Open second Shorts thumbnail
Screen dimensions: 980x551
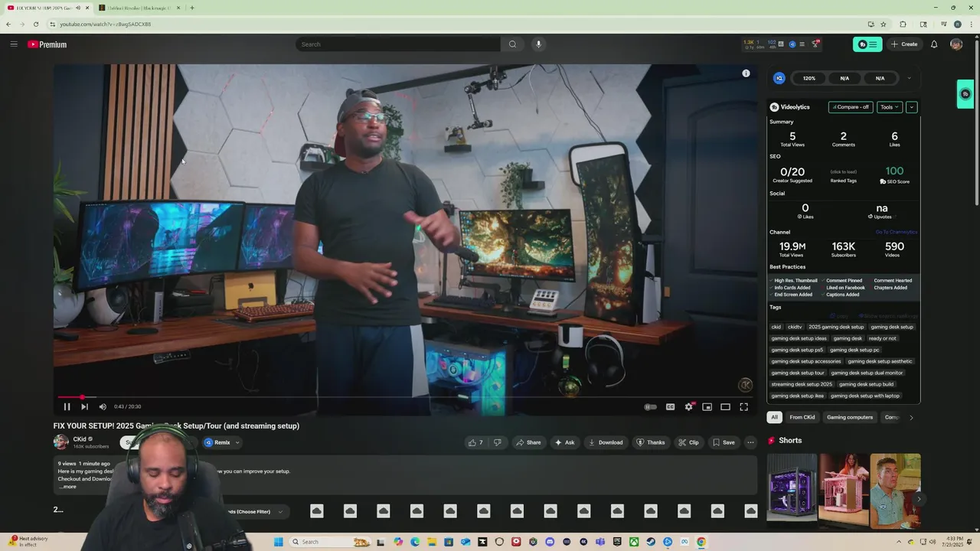pyautogui.click(x=844, y=491)
